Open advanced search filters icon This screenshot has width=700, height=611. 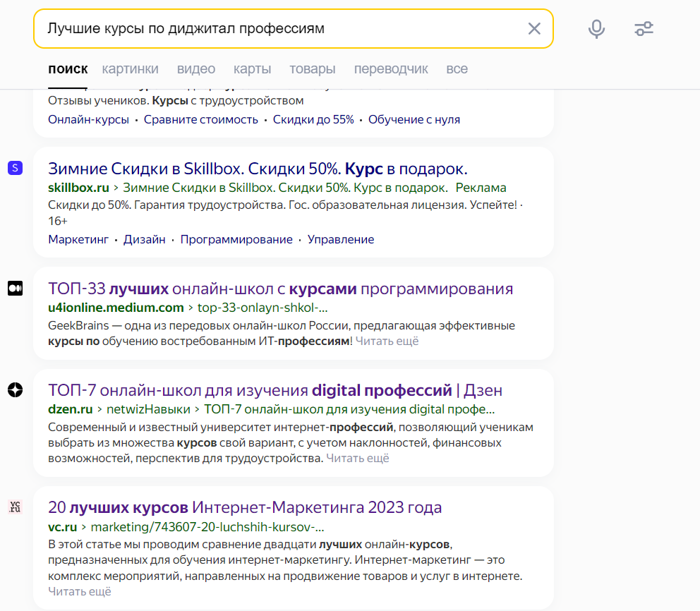pyautogui.click(x=643, y=29)
